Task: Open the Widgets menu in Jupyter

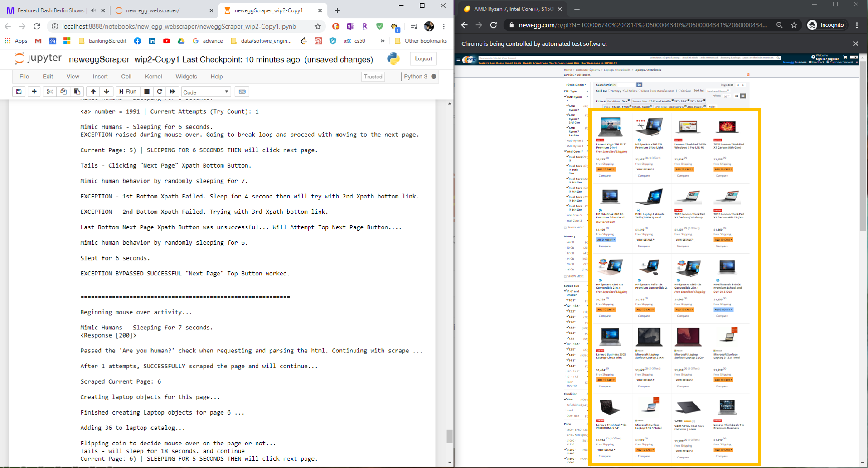Action: tap(186, 77)
